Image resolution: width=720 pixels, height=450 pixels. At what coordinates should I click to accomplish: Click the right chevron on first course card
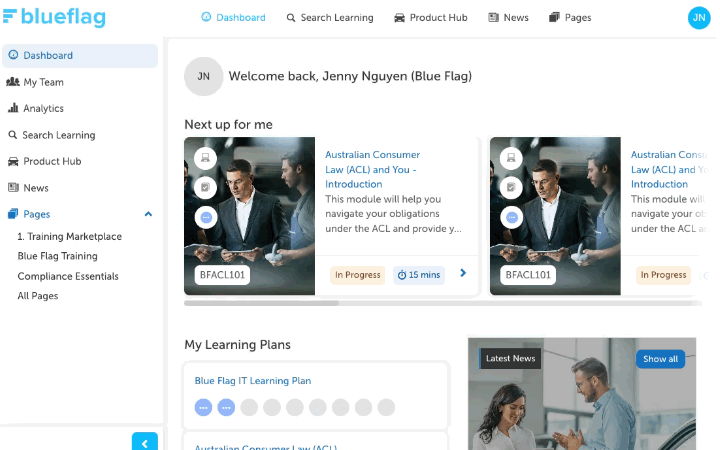463,273
